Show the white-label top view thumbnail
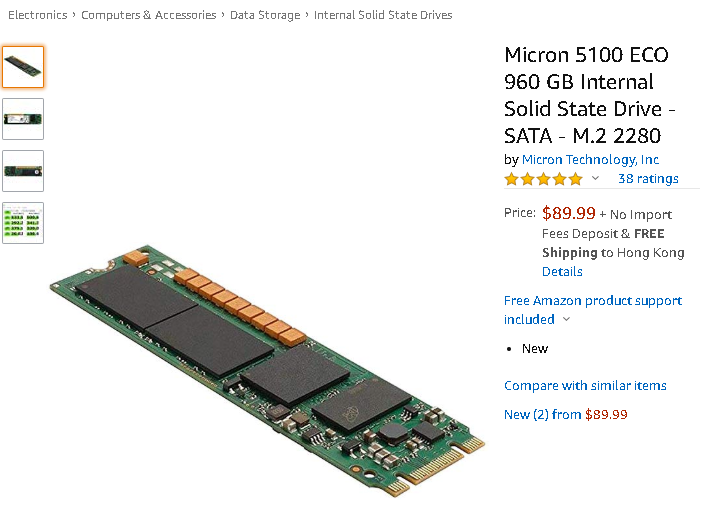704x509 pixels. pyautogui.click(x=23, y=119)
